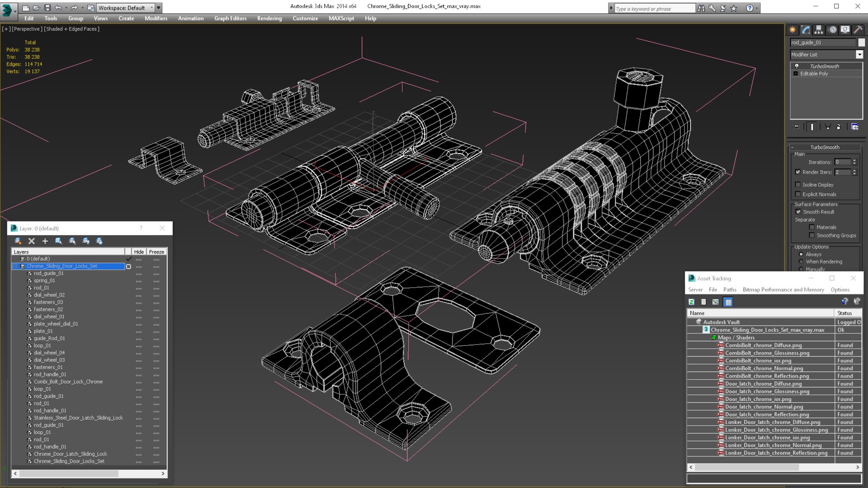Refresh the Asset Tracking list
This screenshot has height=488, width=868.
691,302
